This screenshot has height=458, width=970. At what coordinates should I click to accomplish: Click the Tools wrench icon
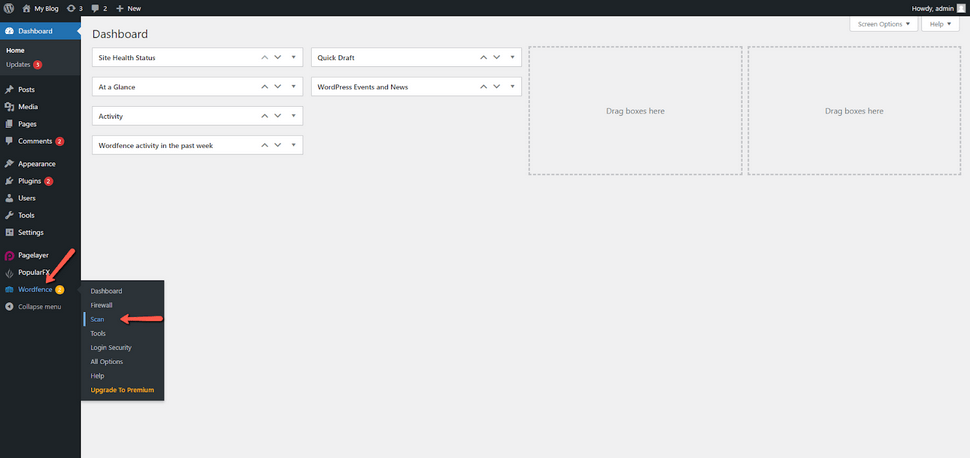click(9, 215)
